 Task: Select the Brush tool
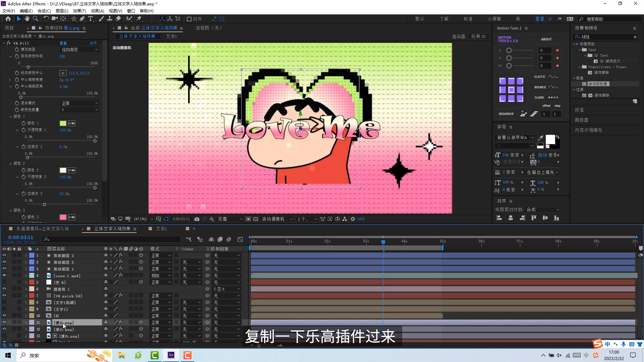coord(101,19)
